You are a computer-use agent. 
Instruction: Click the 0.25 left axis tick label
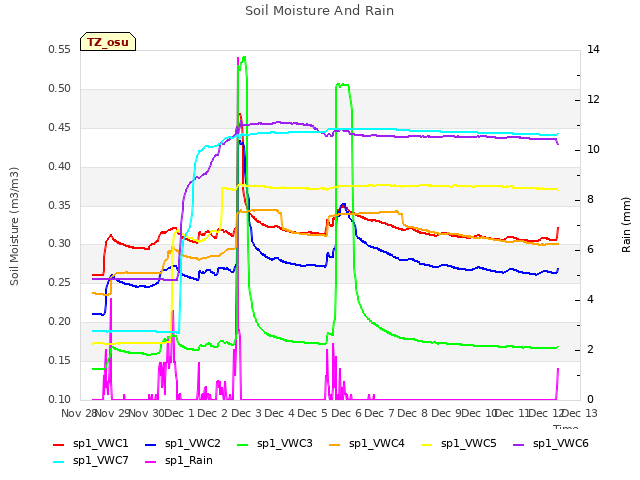click(60, 282)
